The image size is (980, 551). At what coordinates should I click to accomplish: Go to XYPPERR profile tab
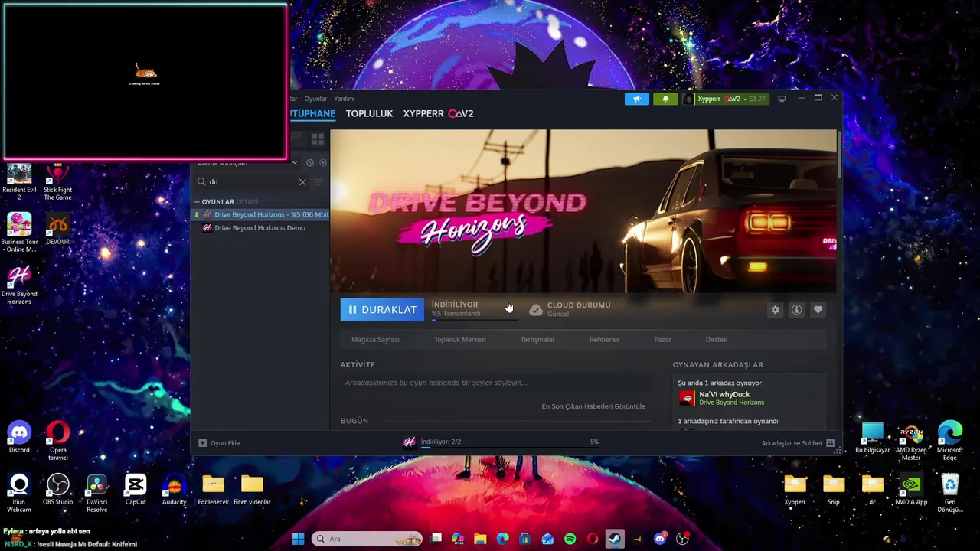click(x=438, y=113)
